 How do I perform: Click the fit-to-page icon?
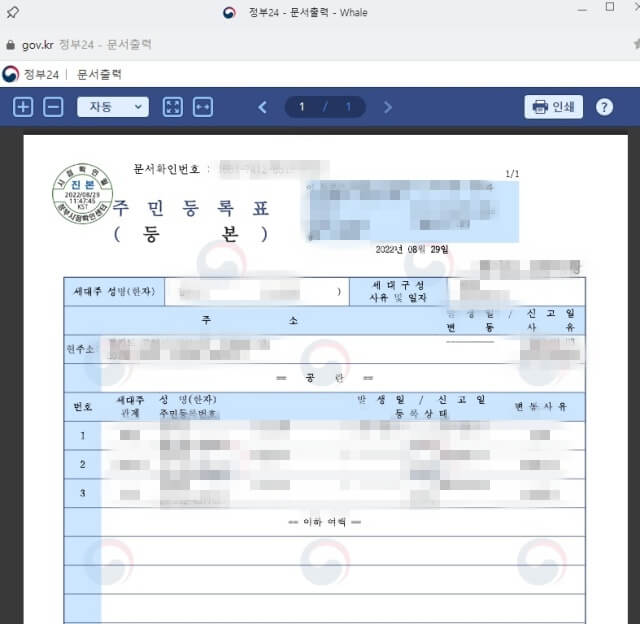(173, 107)
